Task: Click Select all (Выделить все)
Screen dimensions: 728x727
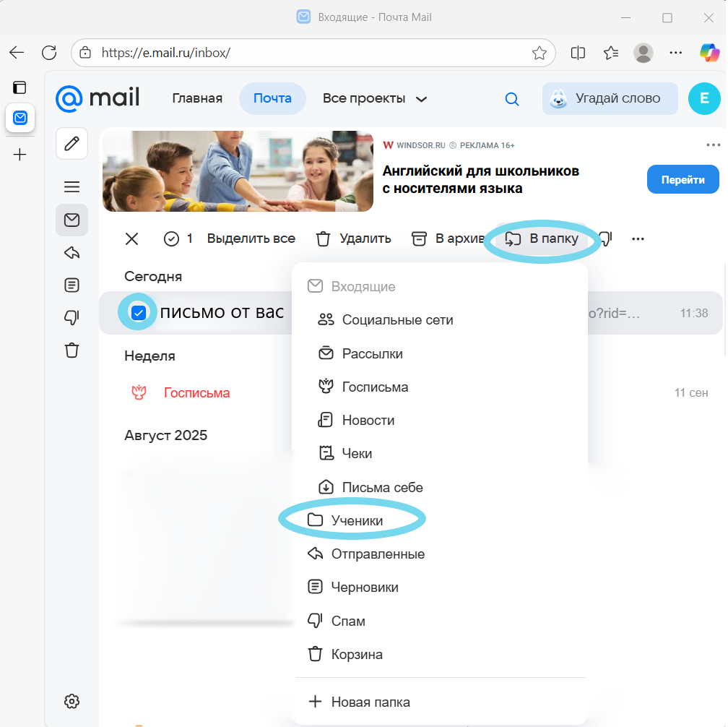Action: click(251, 238)
